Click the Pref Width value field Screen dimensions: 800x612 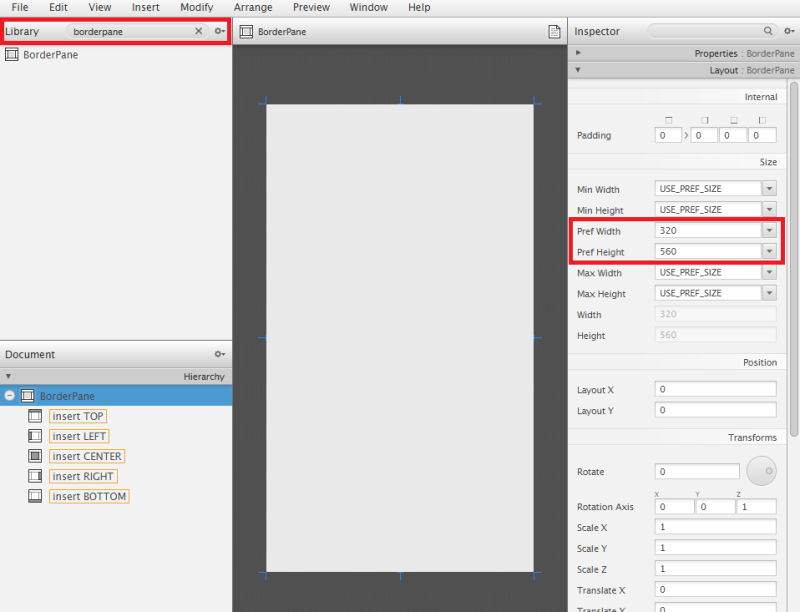click(x=708, y=231)
